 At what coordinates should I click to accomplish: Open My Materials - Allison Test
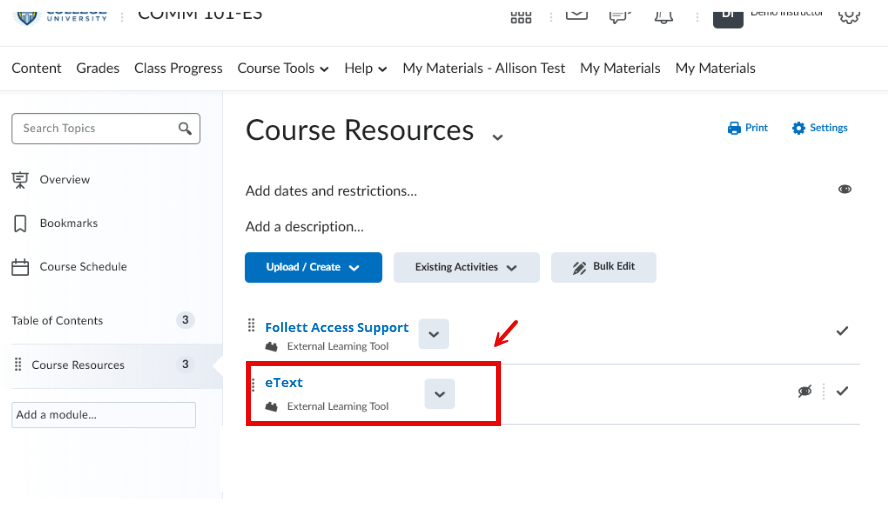click(x=484, y=69)
